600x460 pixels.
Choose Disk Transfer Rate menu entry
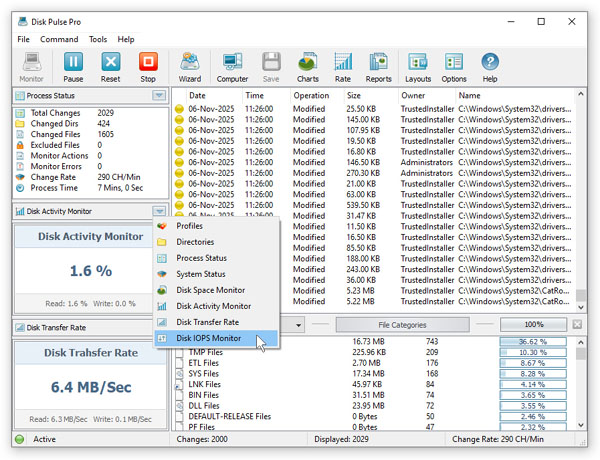tap(217, 322)
